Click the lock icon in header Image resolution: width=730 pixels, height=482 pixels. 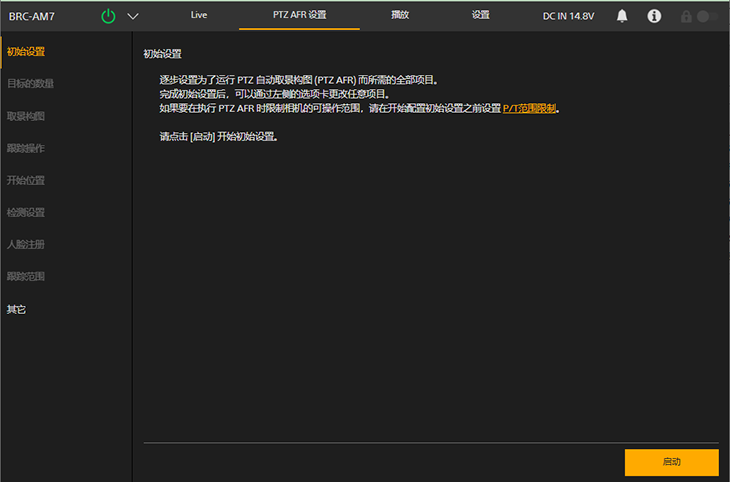coord(686,17)
